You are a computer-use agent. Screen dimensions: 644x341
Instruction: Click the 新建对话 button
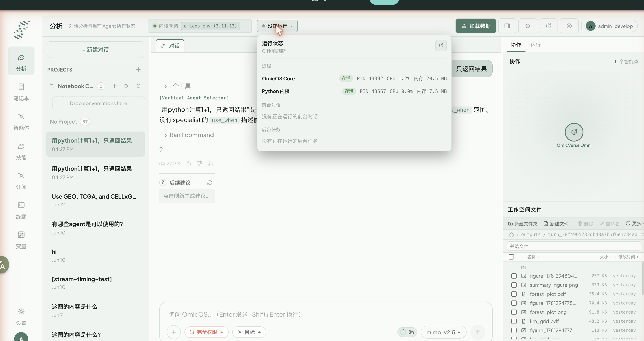coord(96,50)
